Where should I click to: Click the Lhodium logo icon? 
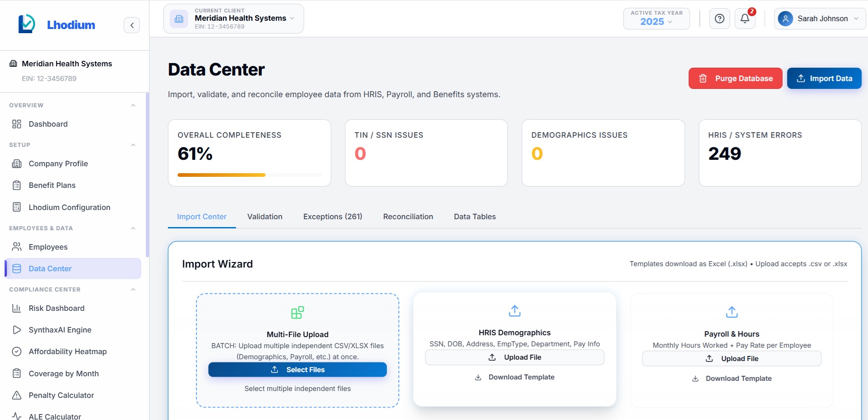tap(27, 24)
